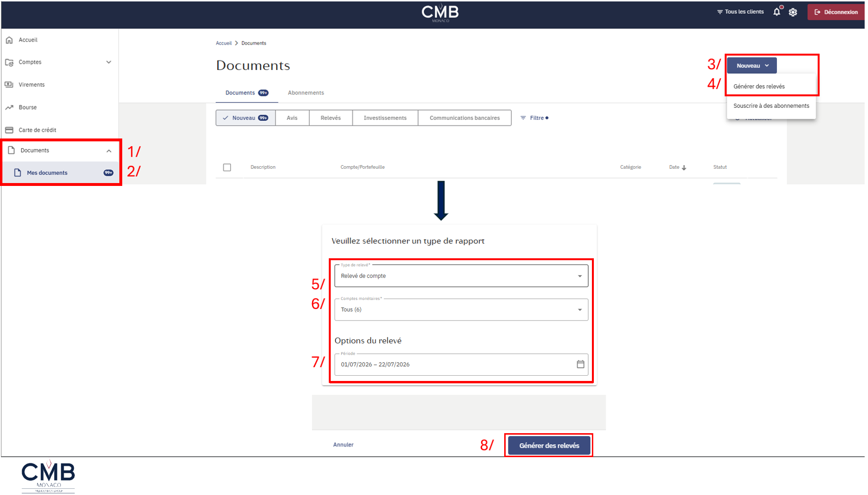The width and height of the screenshot is (868, 495).
Task: Tick the select-all checkbox in table header
Action: 227,168
